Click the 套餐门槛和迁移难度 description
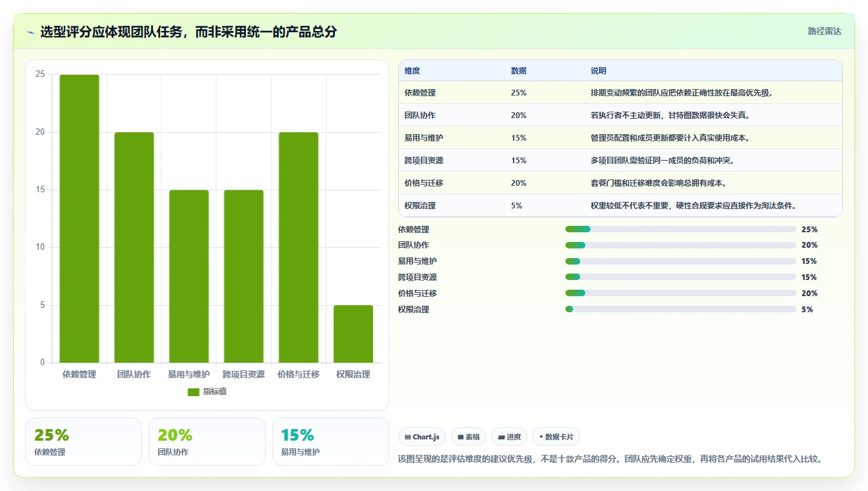 click(x=659, y=183)
